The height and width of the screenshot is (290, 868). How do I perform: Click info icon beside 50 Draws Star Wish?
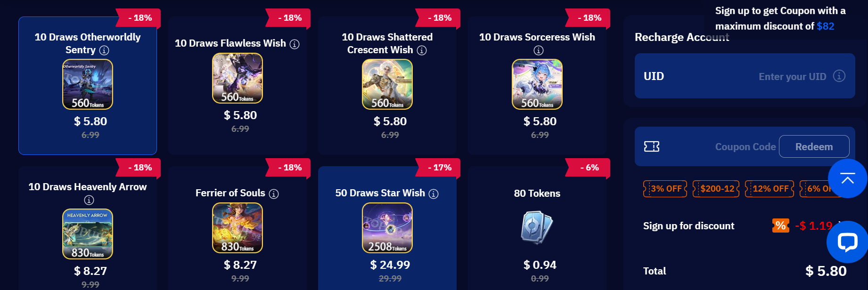coord(434,194)
